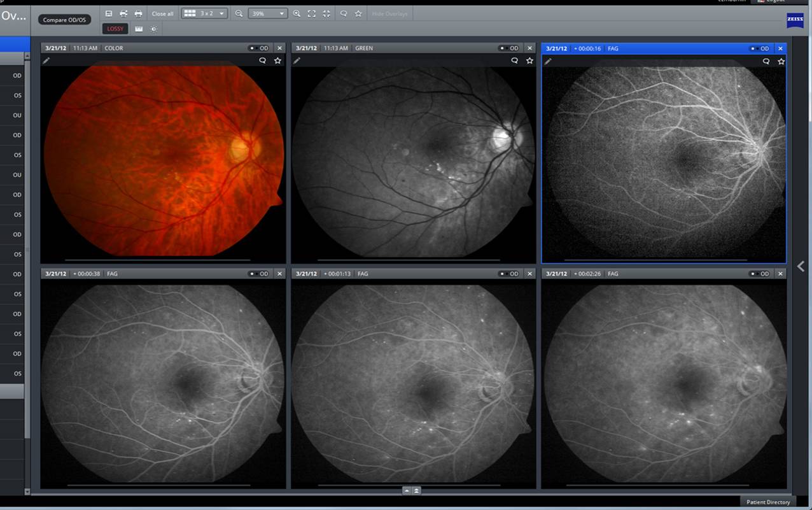Close the GREEN image panel

click(530, 48)
